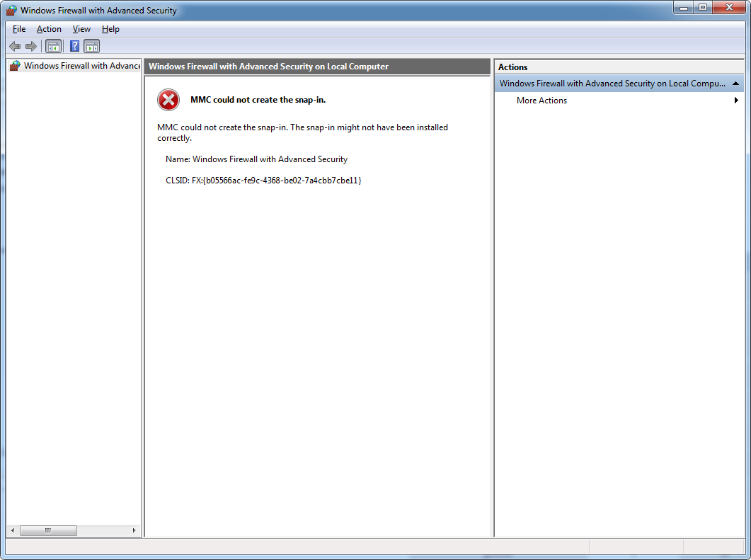Select the Actions pane section title for Local Computer

tap(612, 84)
